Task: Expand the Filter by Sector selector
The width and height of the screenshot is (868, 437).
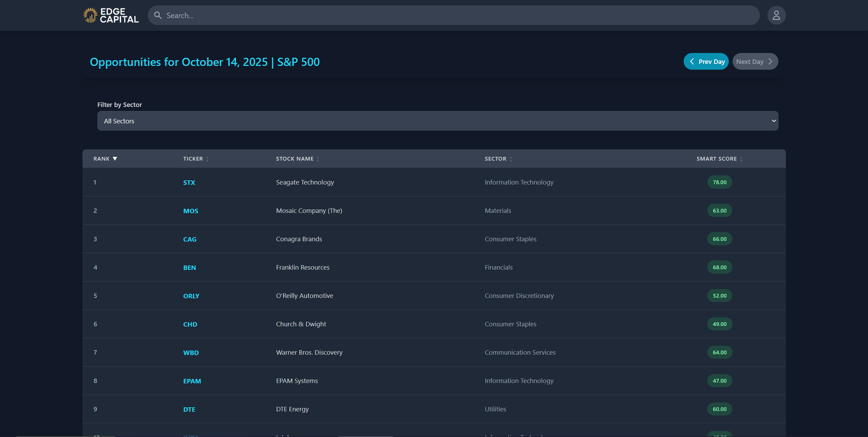Action: tap(437, 121)
